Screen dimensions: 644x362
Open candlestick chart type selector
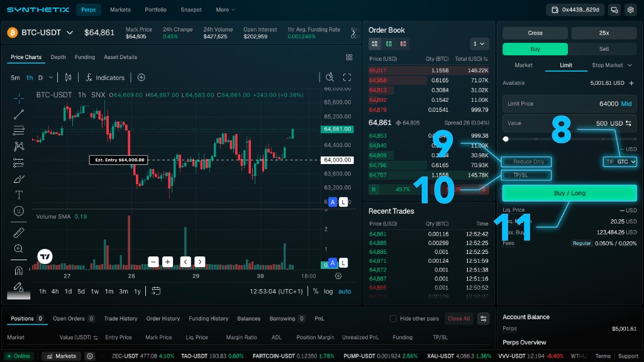click(68, 77)
